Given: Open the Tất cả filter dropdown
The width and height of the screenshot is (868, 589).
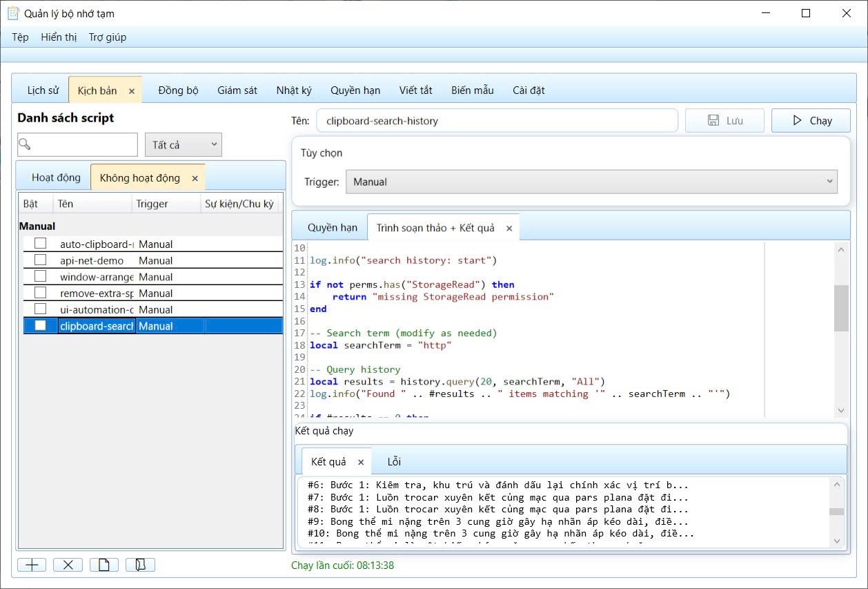Looking at the screenshot, I should [184, 144].
